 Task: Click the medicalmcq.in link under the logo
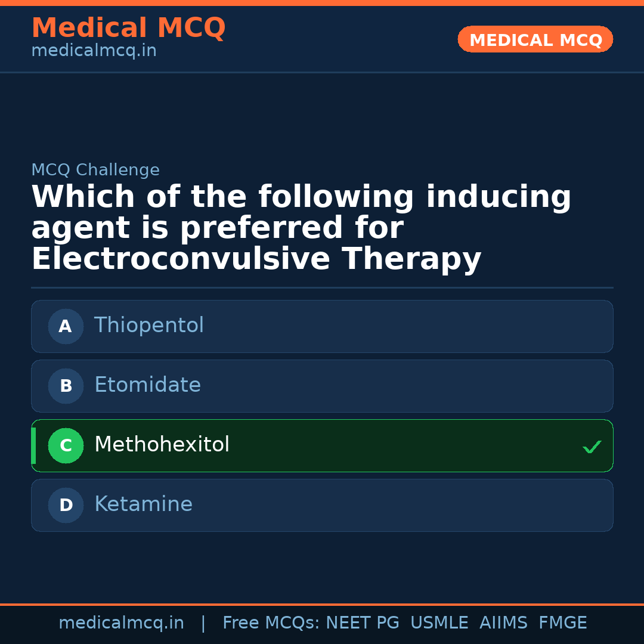(x=93, y=50)
